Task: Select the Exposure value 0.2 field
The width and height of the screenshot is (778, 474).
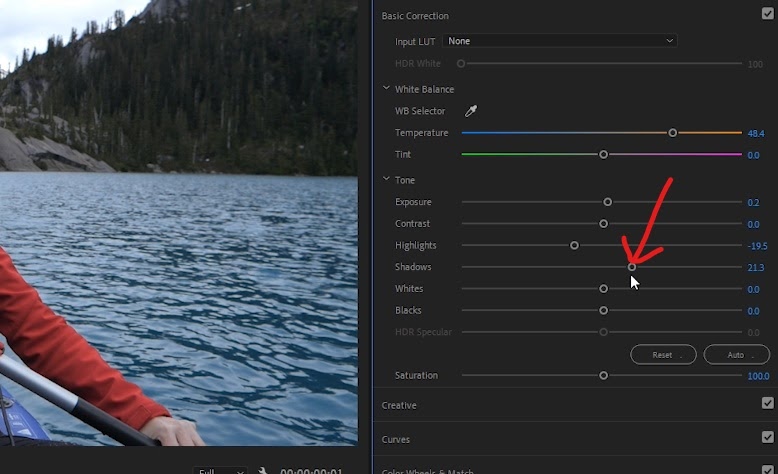Action: tap(753, 203)
